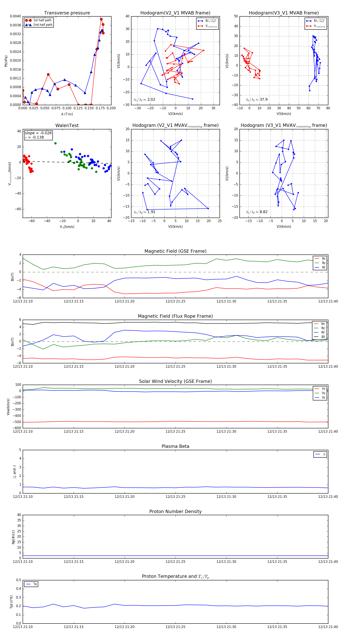Click 'Np(#/cc)' y-axis label

click(13, 537)
